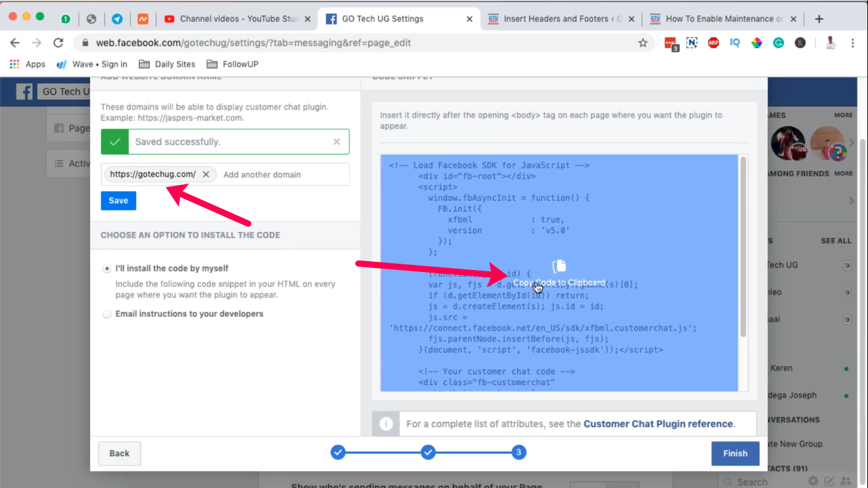Close the Channel videos YouTube Studio tab

[308, 19]
